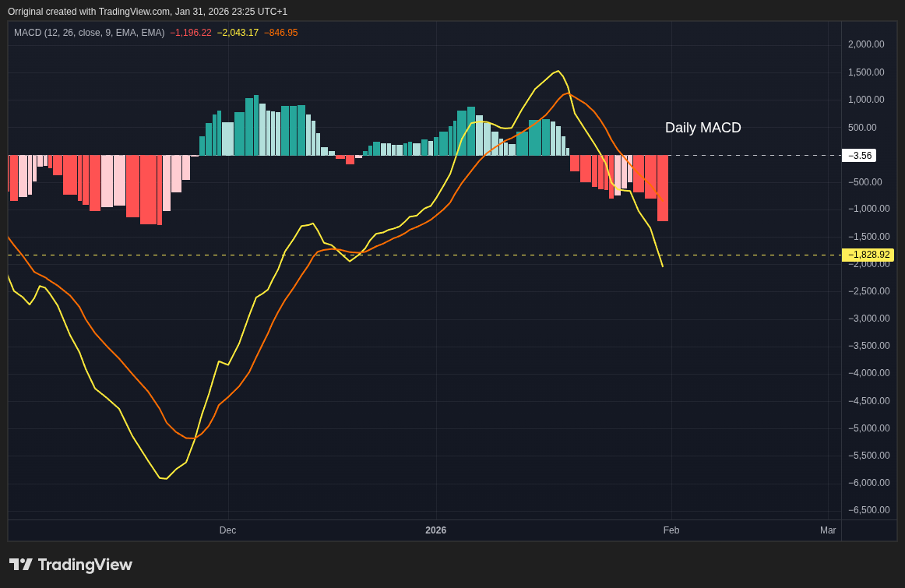905x588 pixels.
Task: Click the last red histogram bar
Action: point(663,188)
